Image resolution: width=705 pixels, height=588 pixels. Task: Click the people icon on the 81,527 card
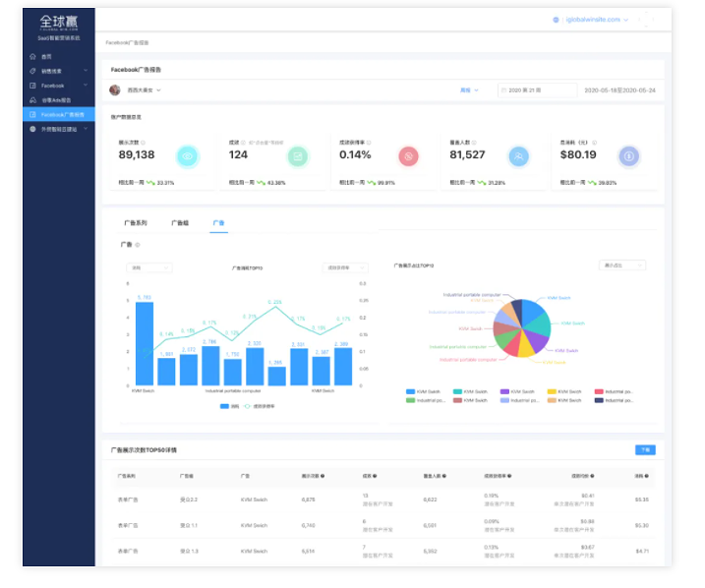point(518,156)
